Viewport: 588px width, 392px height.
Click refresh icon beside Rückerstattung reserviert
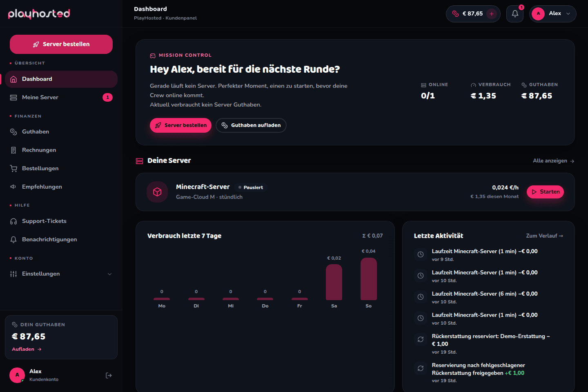click(x=421, y=339)
